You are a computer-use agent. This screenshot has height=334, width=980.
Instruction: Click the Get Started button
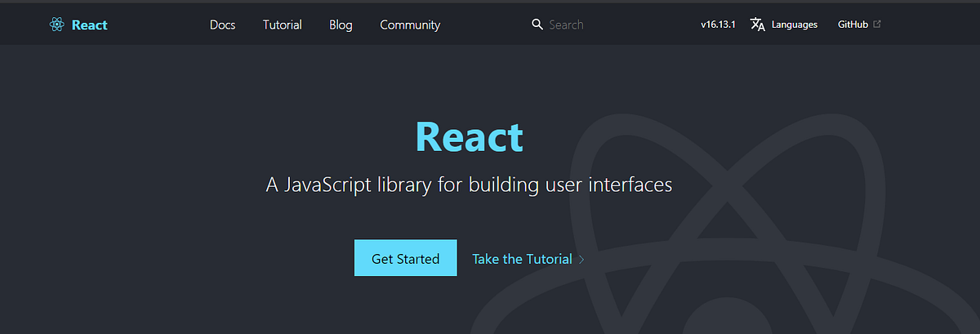point(405,258)
